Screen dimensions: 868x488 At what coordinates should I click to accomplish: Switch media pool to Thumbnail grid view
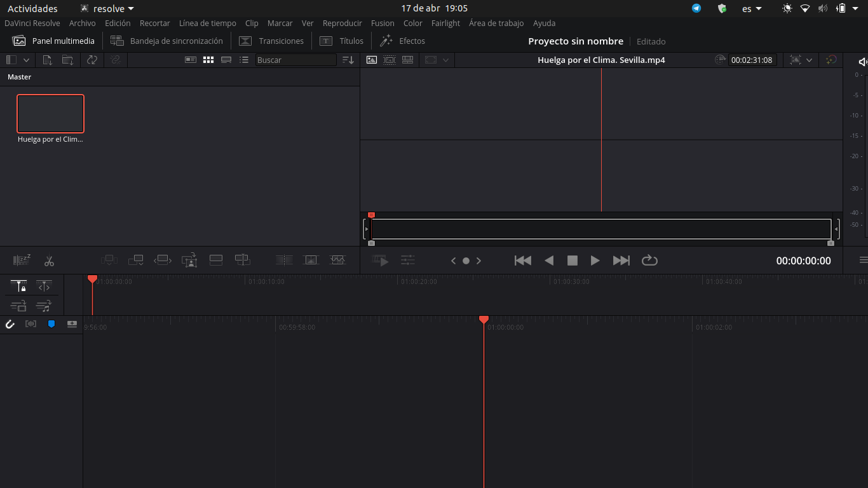208,60
